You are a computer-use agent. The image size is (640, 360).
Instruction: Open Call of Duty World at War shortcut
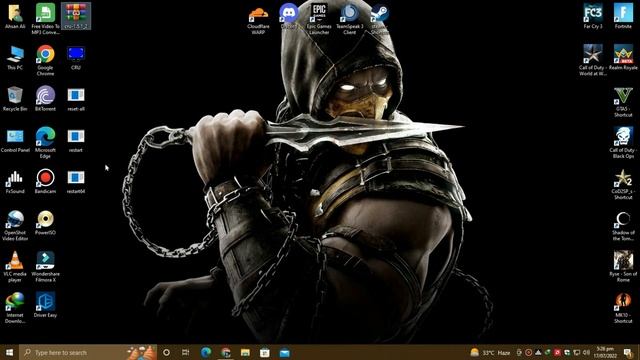pos(593,60)
